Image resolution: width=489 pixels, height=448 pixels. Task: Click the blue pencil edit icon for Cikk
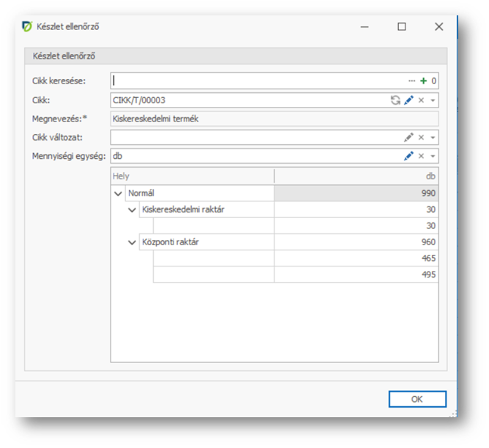pos(408,100)
